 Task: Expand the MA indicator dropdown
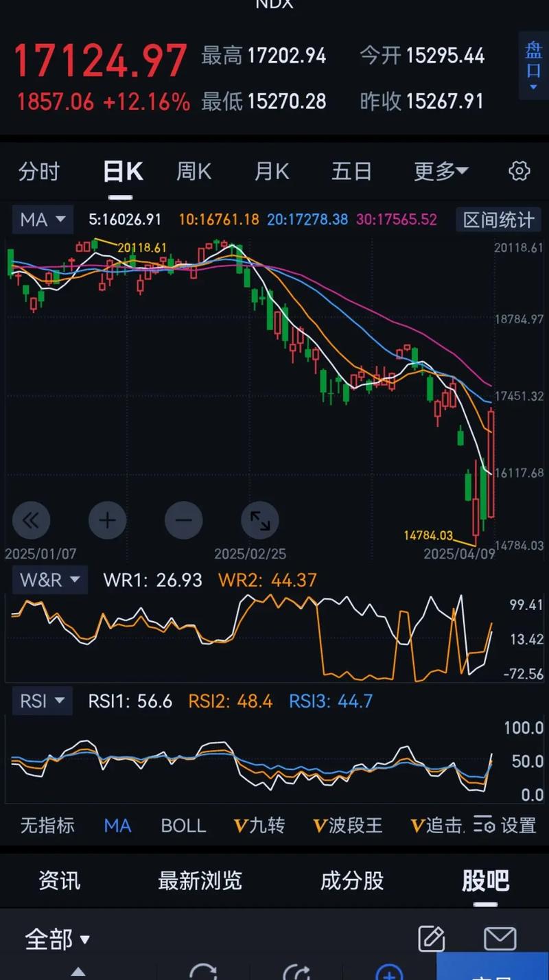(x=43, y=220)
